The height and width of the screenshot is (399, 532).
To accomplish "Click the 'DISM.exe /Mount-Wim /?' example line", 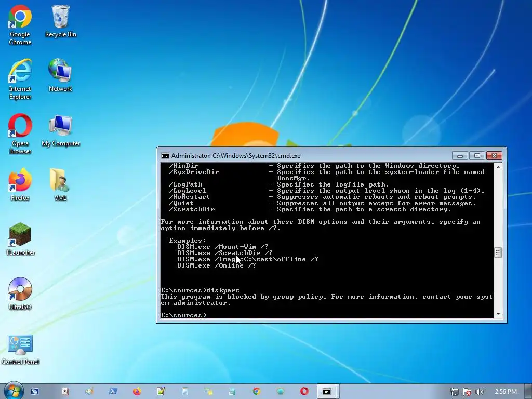I will pyautogui.click(x=222, y=247).
